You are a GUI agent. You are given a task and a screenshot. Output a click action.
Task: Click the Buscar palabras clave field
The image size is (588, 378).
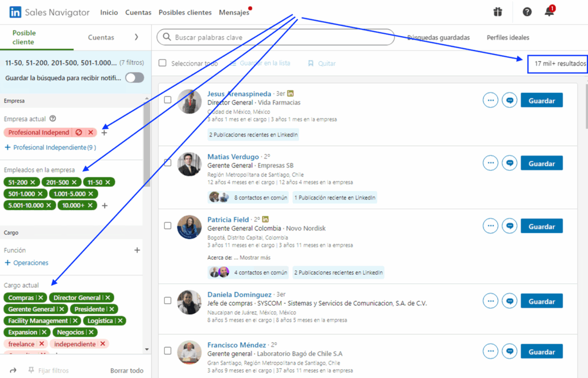[276, 37]
